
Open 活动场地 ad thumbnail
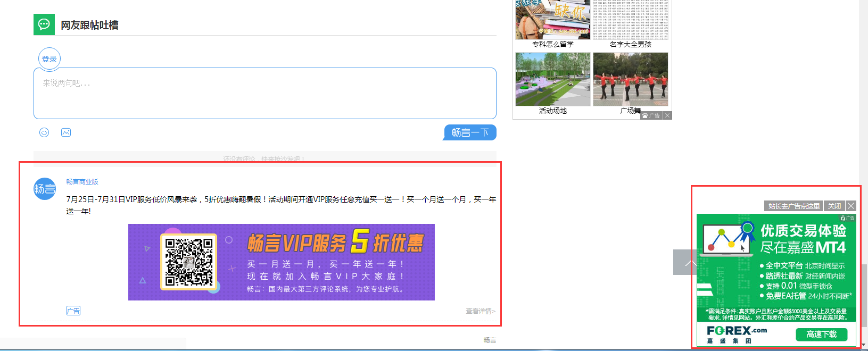point(553,79)
